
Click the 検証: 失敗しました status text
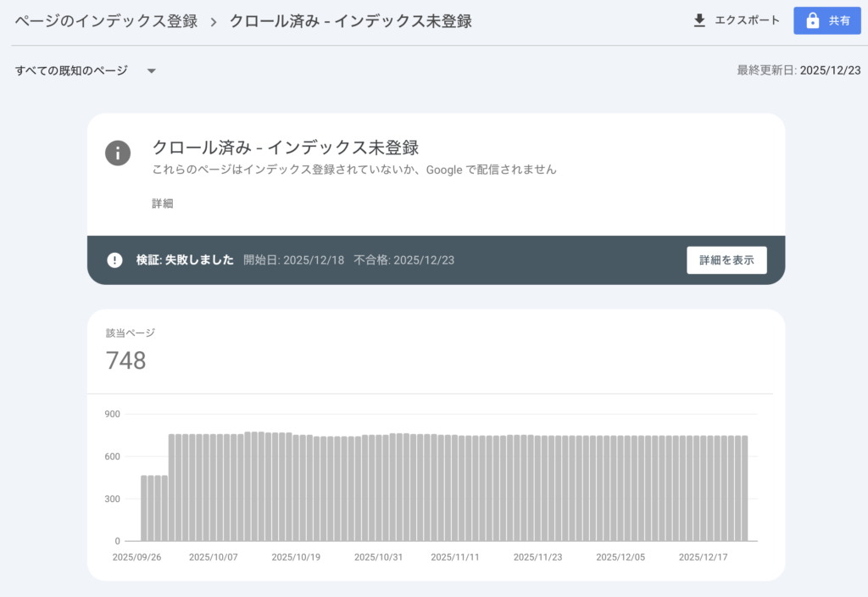tap(185, 260)
